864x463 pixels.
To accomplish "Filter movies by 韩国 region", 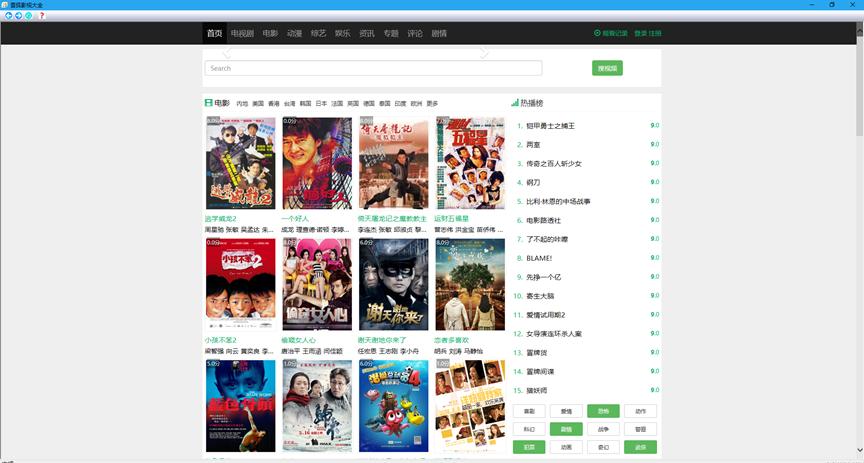I will click(305, 103).
